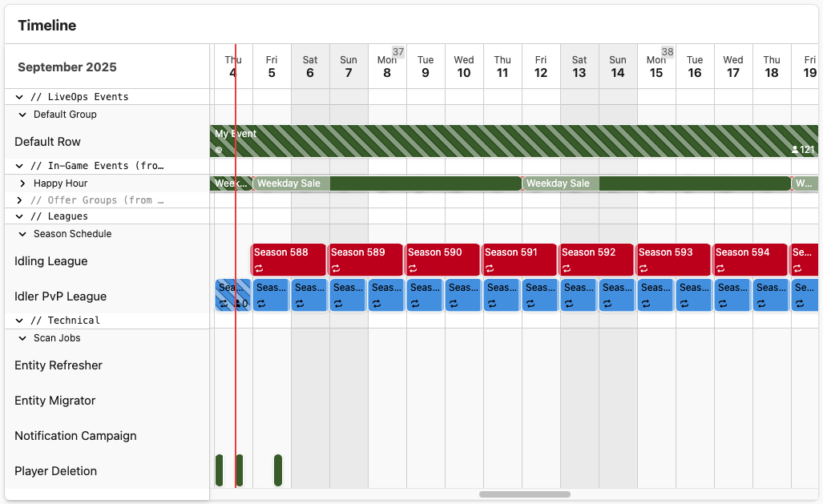Click the week 37 badge
The image size is (823, 504).
click(398, 51)
